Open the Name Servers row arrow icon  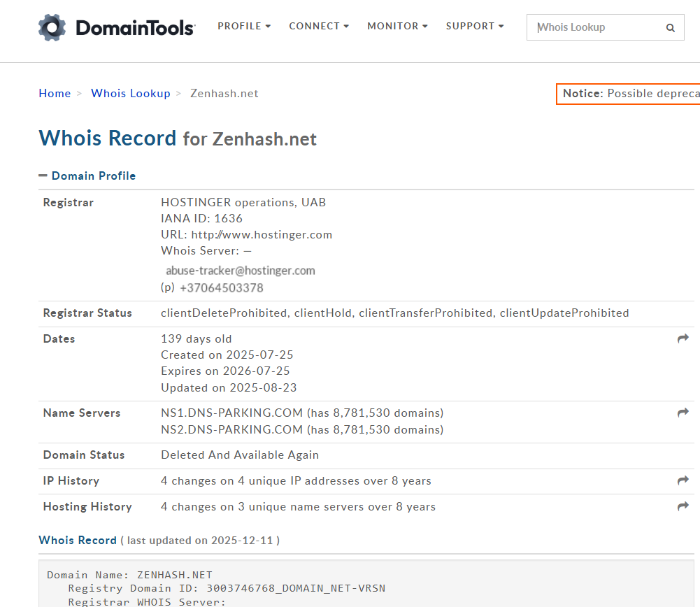pyautogui.click(x=683, y=413)
